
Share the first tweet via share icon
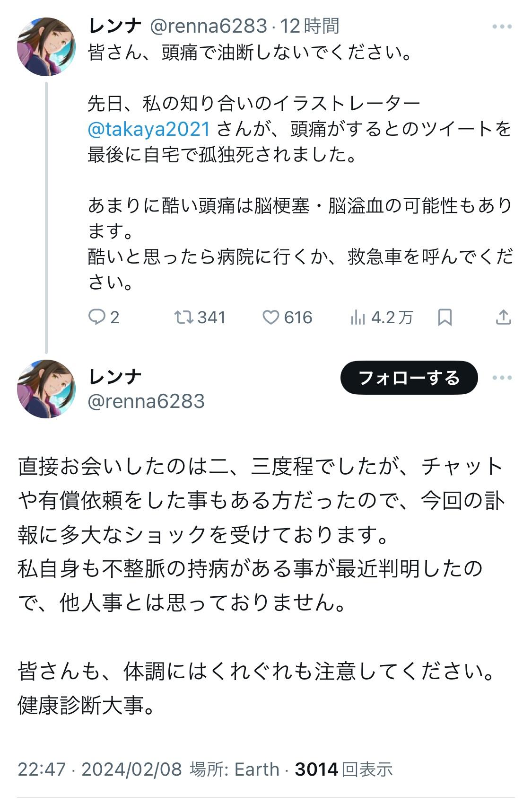pyautogui.click(x=503, y=317)
